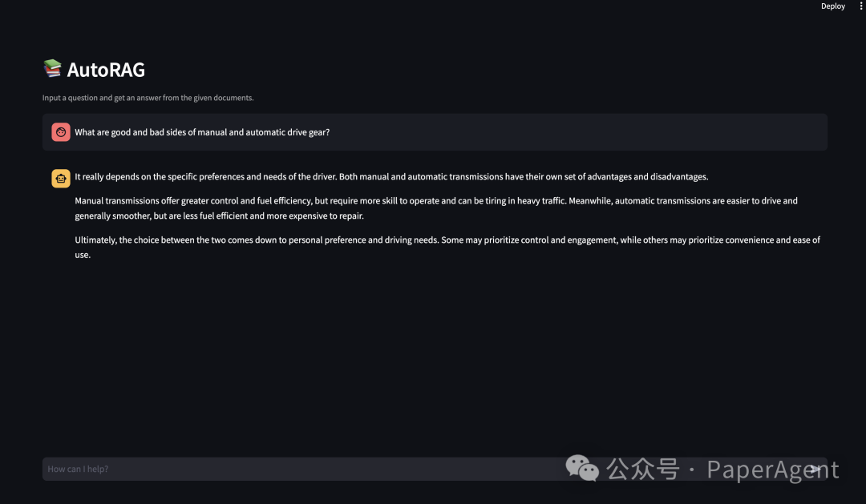Click the stacked books emoji icon
The width and height of the screenshot is (866, 504).
(52, 68)
